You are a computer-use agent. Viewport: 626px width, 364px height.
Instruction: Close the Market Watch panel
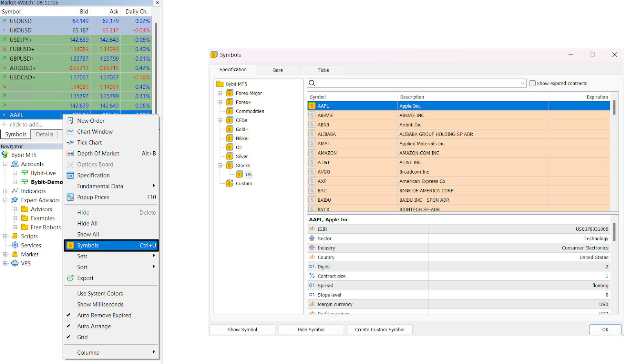(157, 3)
